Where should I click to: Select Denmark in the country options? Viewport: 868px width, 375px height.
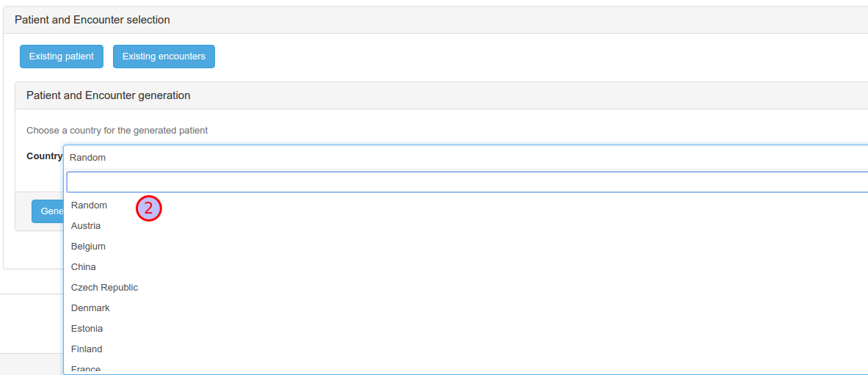pyautogui.click(x=90, y=308)
